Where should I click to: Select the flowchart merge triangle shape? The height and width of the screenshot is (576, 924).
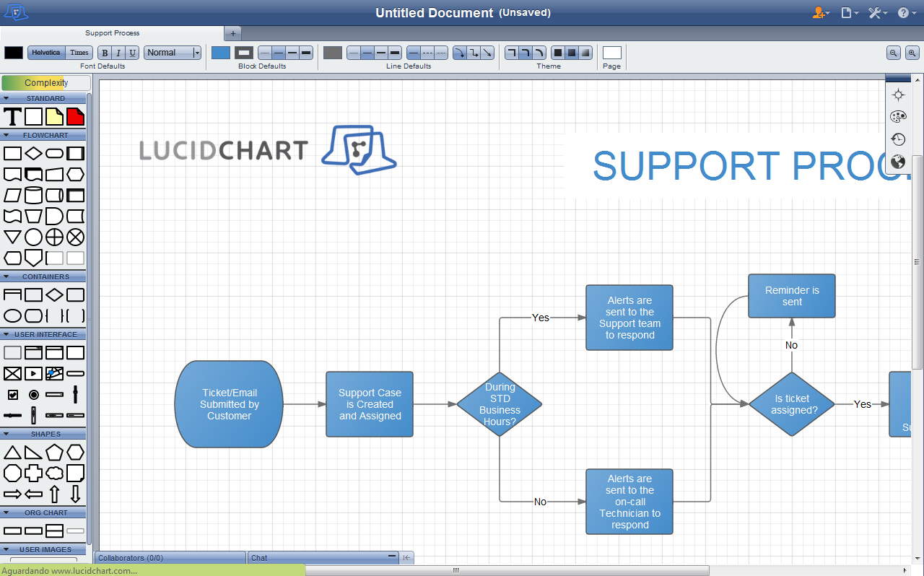coord(12,237)
